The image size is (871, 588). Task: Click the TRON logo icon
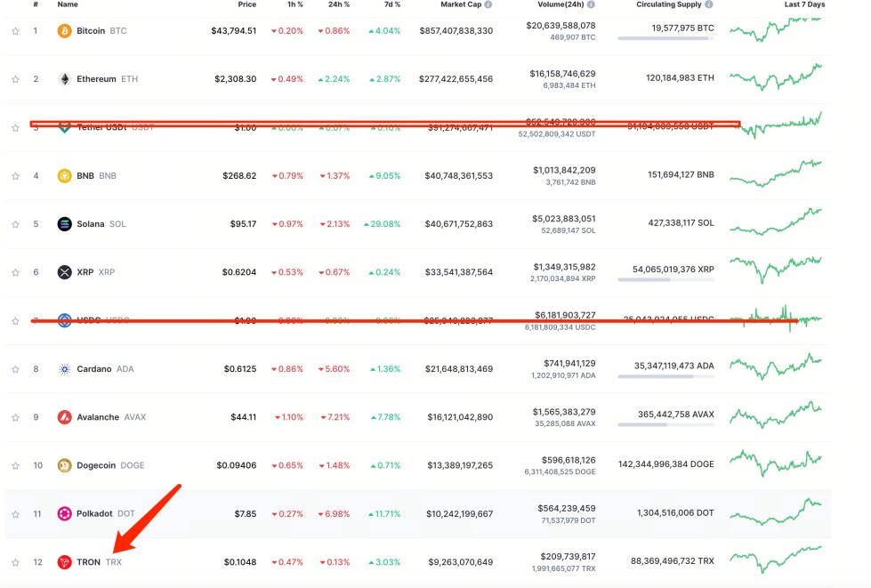point(64,562)
